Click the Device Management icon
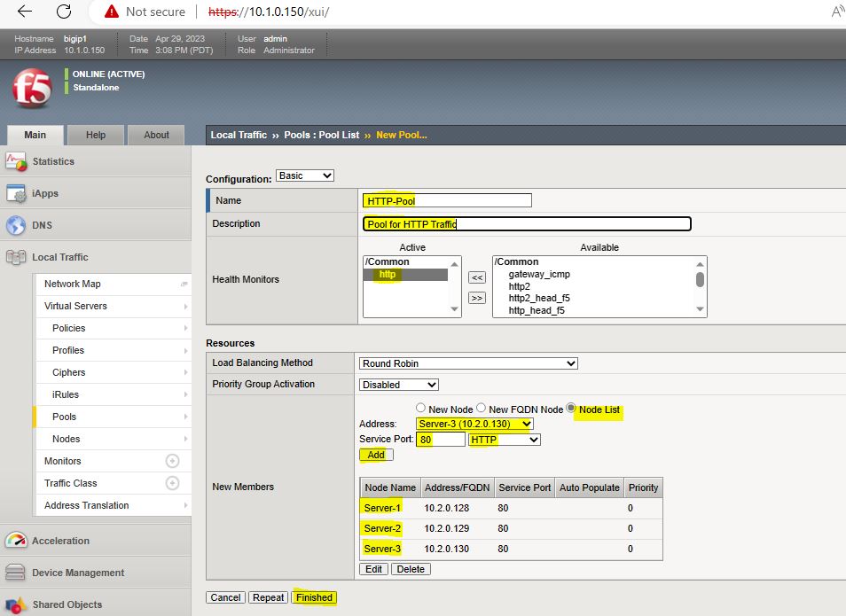The width and height of the screenshot is (846, 616). coord(16,573)
